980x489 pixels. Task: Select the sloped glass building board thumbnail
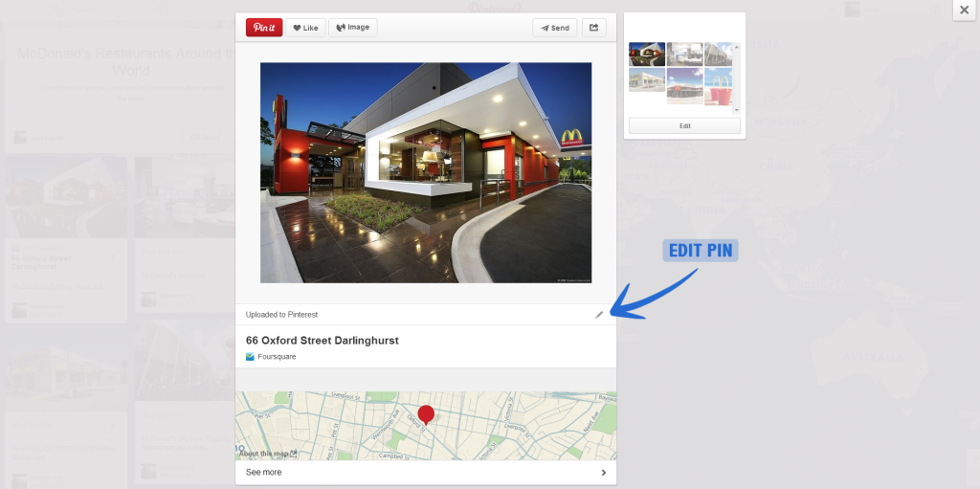(718, 55)
